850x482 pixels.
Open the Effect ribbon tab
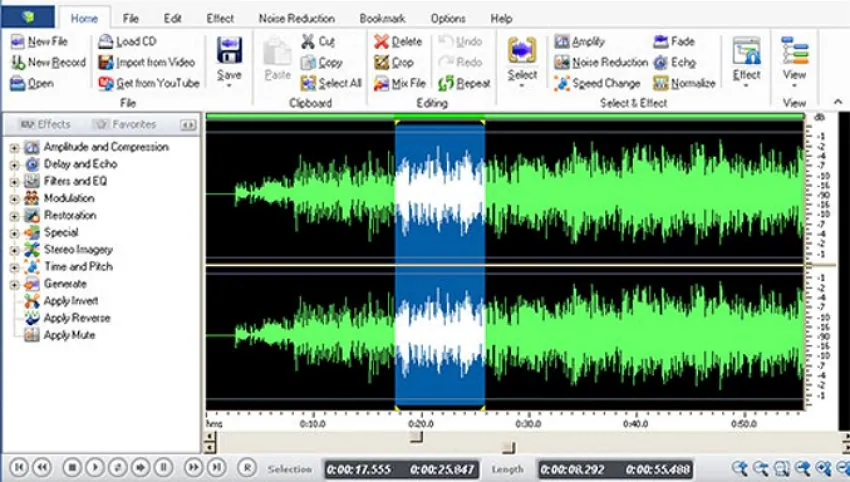[220, 18]
